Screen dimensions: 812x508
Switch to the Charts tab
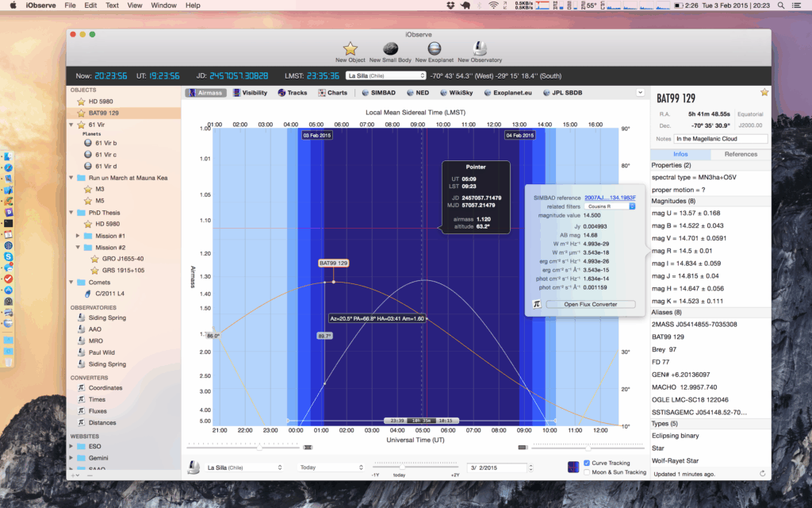[332, 93]
